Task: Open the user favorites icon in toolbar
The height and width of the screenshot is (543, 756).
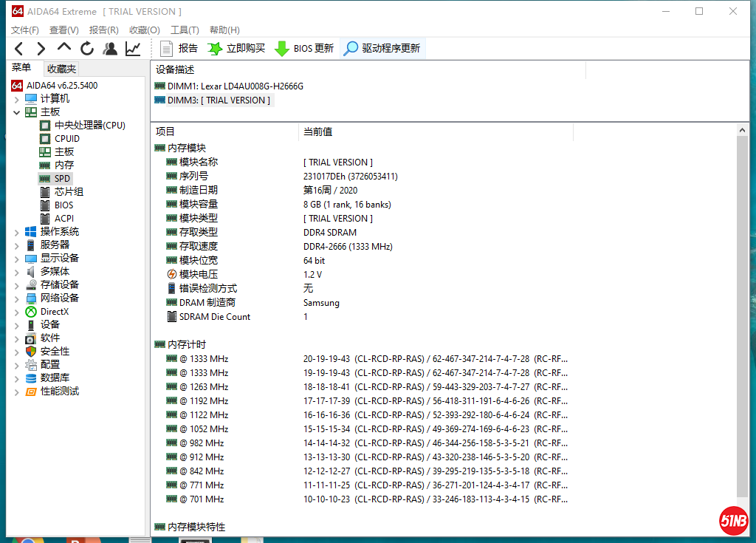Action: (x=110, y=49)
